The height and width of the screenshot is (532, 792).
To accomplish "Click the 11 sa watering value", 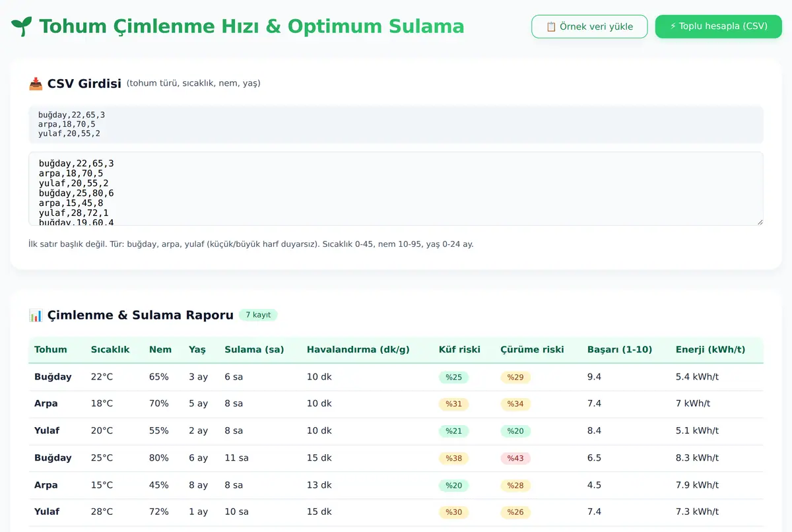I will pyautogui.click(x=236, y=457).
